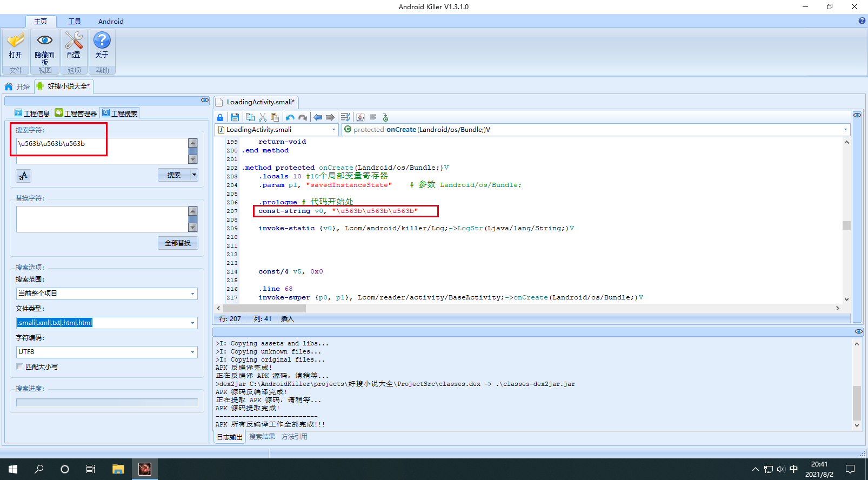Image resolution: width=868 pixels, height=480 pixels.
Task: Open the 搜索 button dropdown arrow
Action: 194,175
